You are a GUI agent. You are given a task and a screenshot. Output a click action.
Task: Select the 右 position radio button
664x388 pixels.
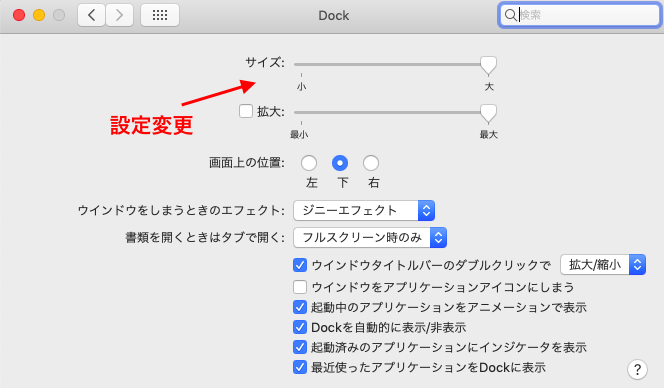click(371, 163)
